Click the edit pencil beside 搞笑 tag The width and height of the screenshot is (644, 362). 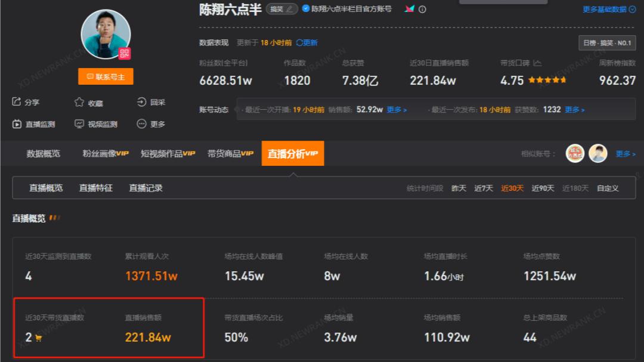290,9
